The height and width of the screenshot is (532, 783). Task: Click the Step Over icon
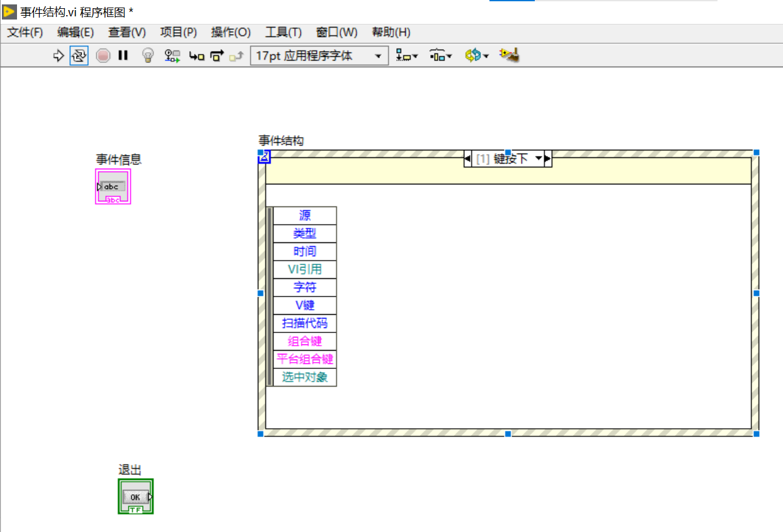217,56
